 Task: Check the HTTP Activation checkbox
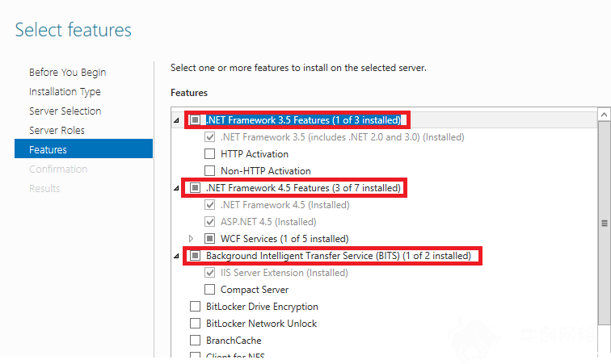click(209, 154)
